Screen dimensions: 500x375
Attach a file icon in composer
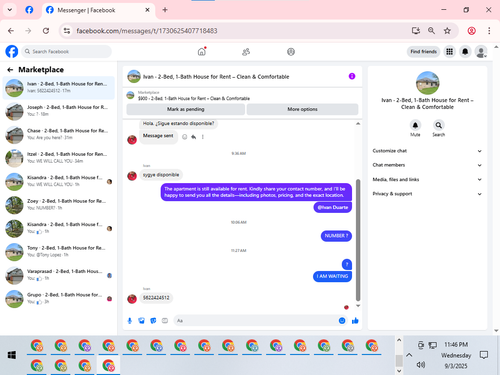(x=141, y=321)
